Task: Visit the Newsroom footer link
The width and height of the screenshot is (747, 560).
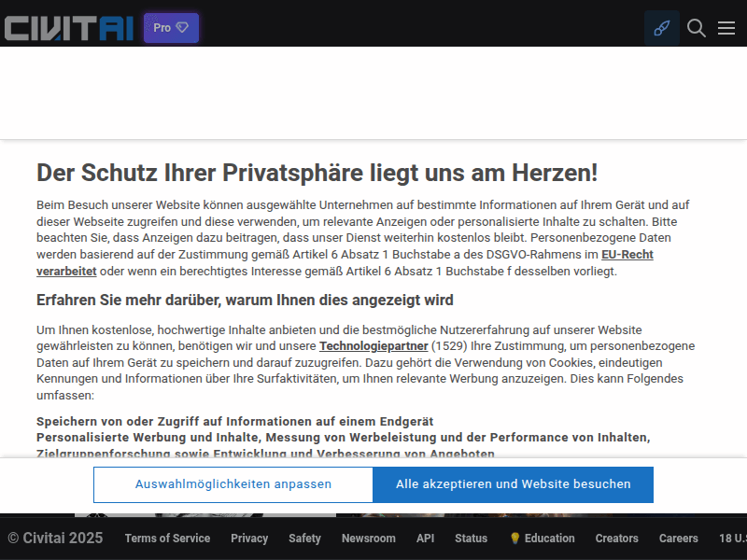Action: [x=369, y=538]
